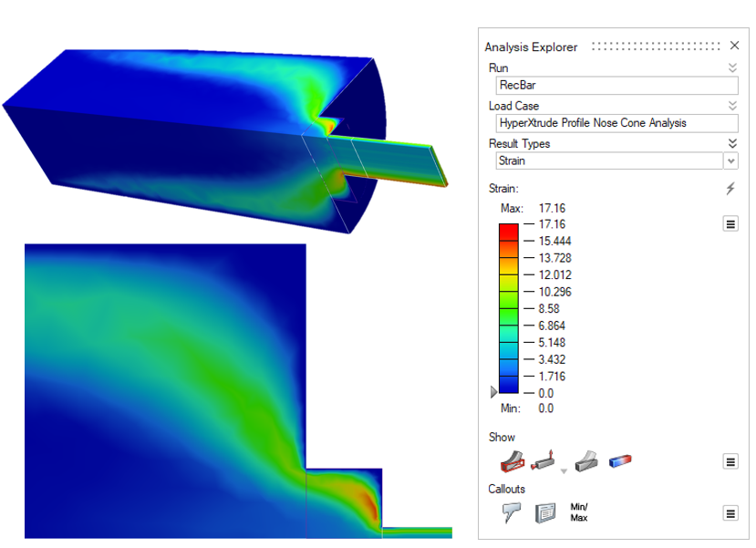The width and height of the screenshot is (756, 548).
Task: Click the 15.444 legend value
Action: [554, 241]
